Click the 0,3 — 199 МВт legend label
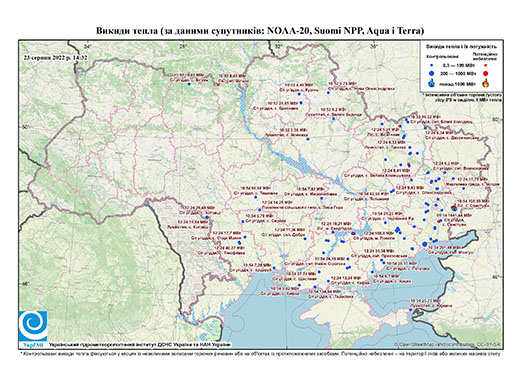 click(459, 66)
